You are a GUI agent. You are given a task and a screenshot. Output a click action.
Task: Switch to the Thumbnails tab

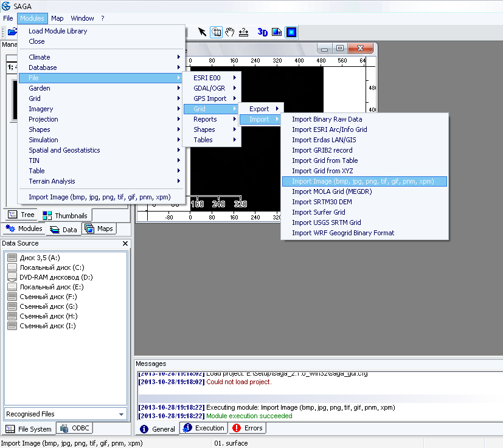point(65,215)
